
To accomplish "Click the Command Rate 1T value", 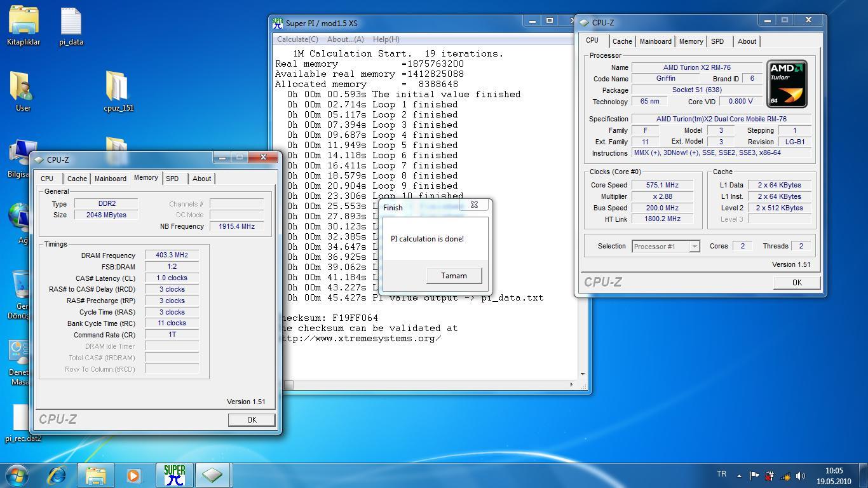I will point(172,334).
